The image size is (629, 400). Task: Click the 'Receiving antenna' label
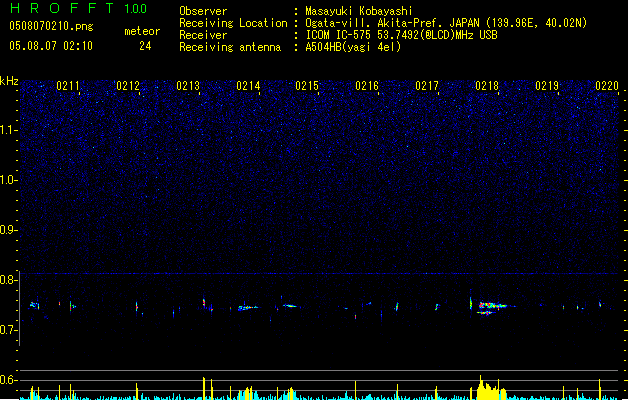tap(230, 47)
